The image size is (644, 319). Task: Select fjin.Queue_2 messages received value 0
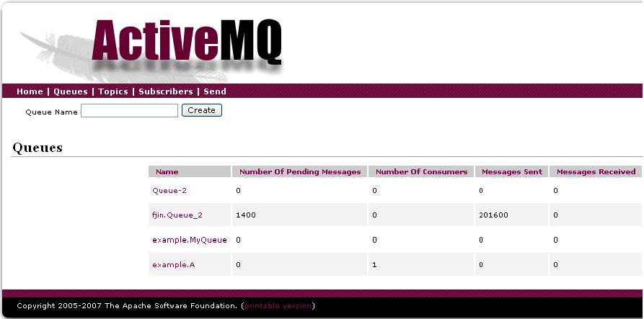point(555,215)
